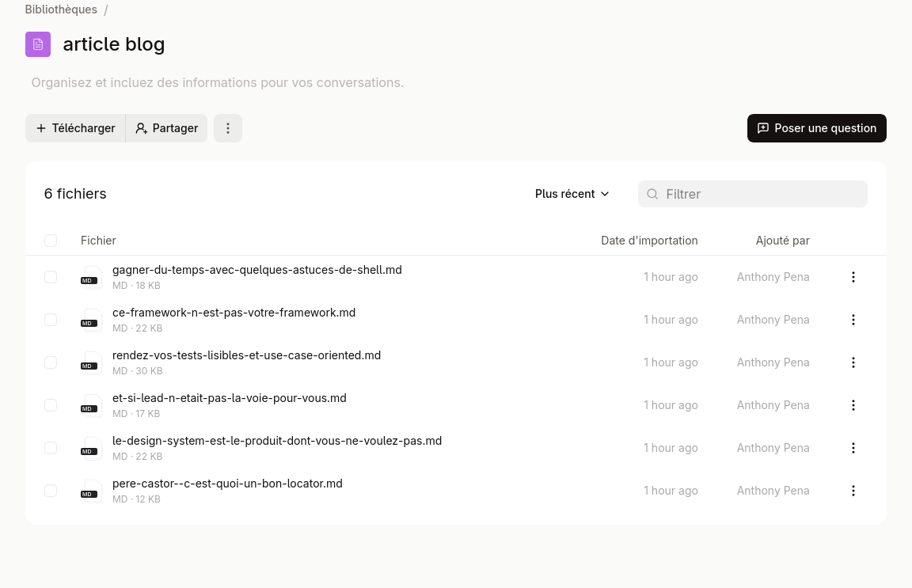Screen dimensions: 912x588
Task: Check the le-design-system file checkbox
Action: click(51, 448)
